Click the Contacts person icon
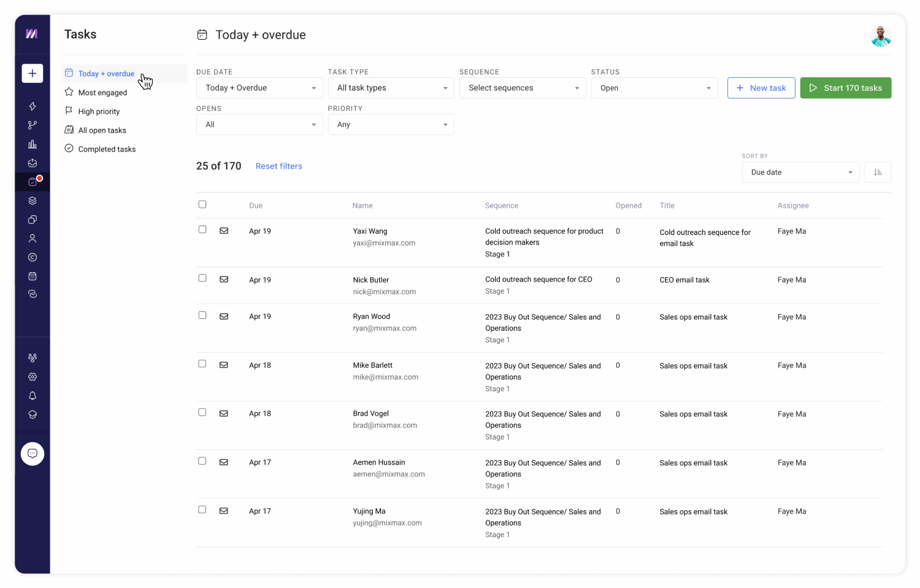 (x=32, y=238)
